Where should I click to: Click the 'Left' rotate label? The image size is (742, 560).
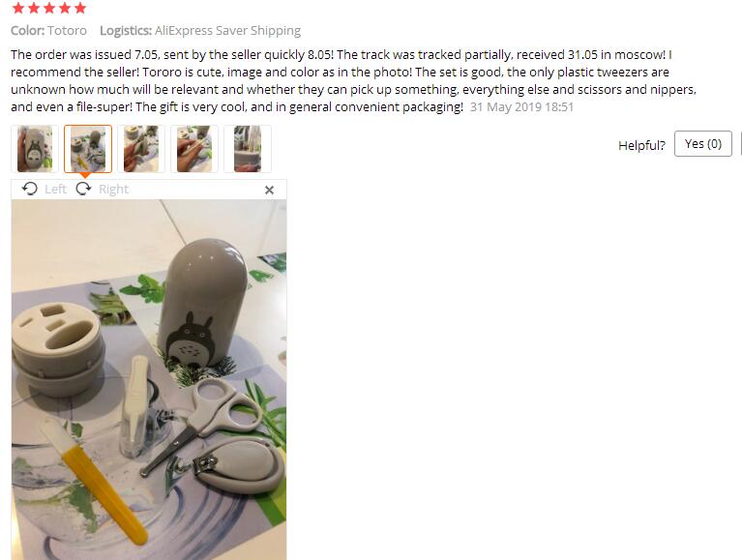(x=55, y=190)
